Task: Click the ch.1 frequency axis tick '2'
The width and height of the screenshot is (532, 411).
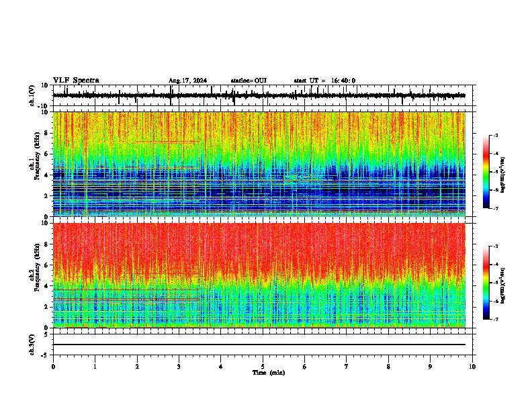Action: (46, 196)
